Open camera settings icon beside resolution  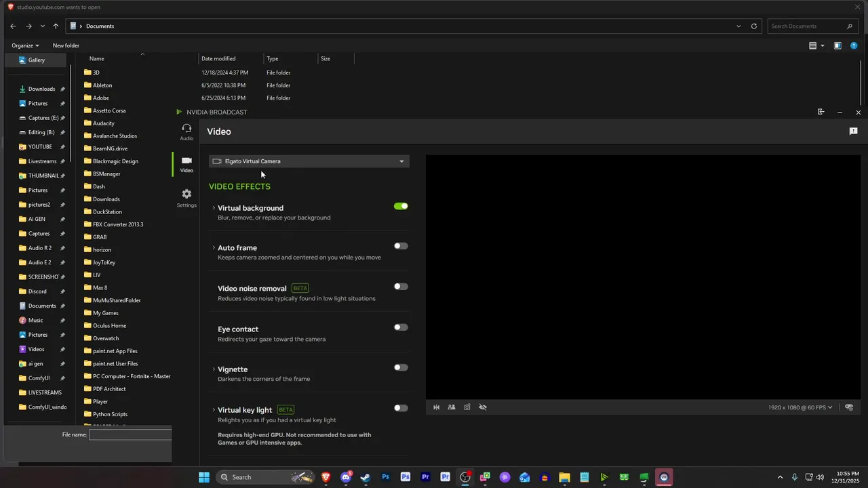(848, 407)
